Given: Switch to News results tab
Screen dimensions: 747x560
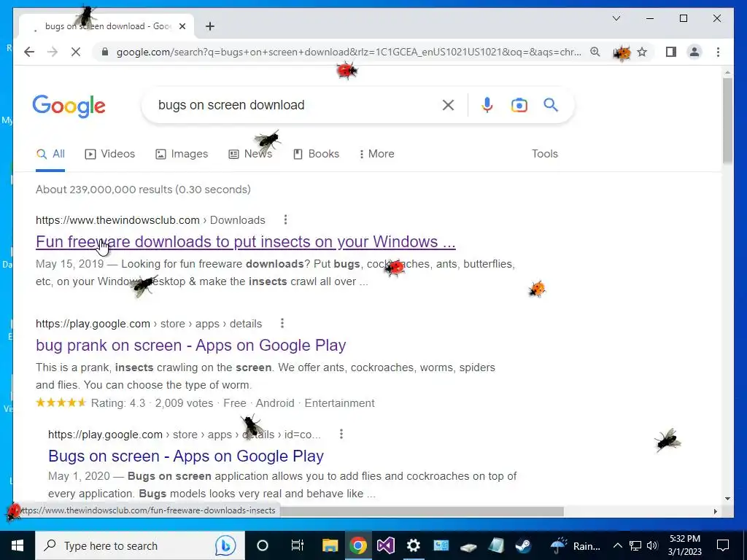Looking at the screenshot, I should [251, 154].
